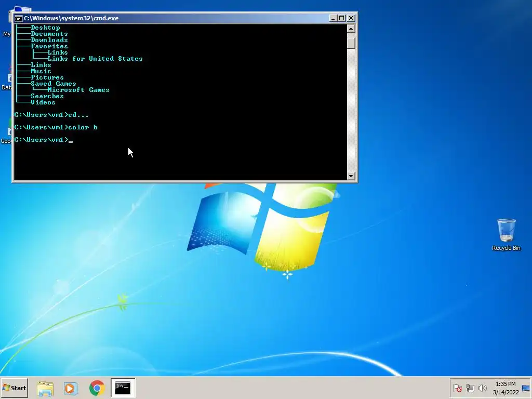The width and height of the screenshot is (532, 399).
Task: Click the Action Center flag tray icon
Action: click(457, 388)
